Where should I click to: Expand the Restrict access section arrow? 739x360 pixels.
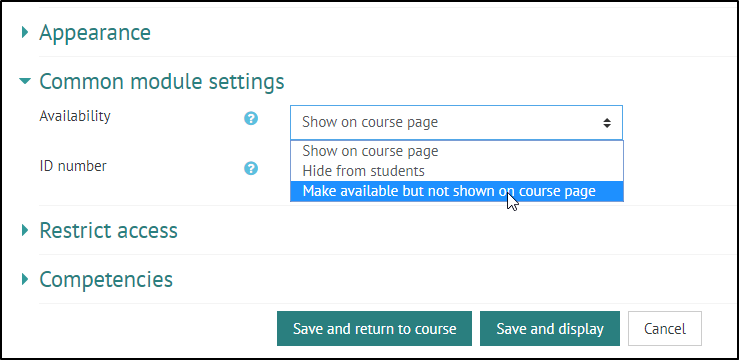point(25,230)
